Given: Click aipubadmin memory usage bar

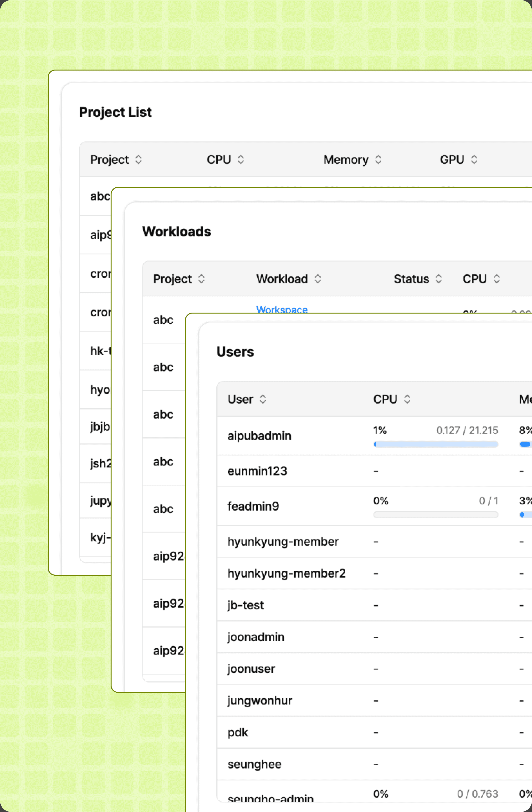Looking at the screenshot, I should click(526, 444).
